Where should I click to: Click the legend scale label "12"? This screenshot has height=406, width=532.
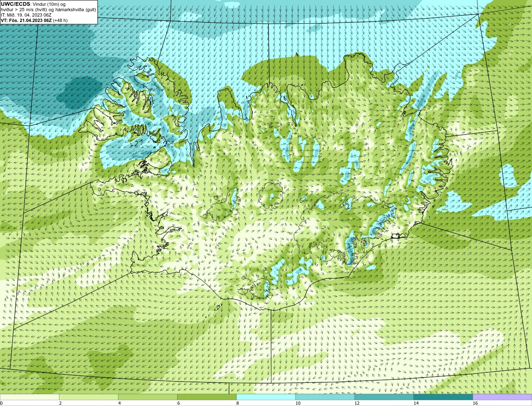coord(357,403)
